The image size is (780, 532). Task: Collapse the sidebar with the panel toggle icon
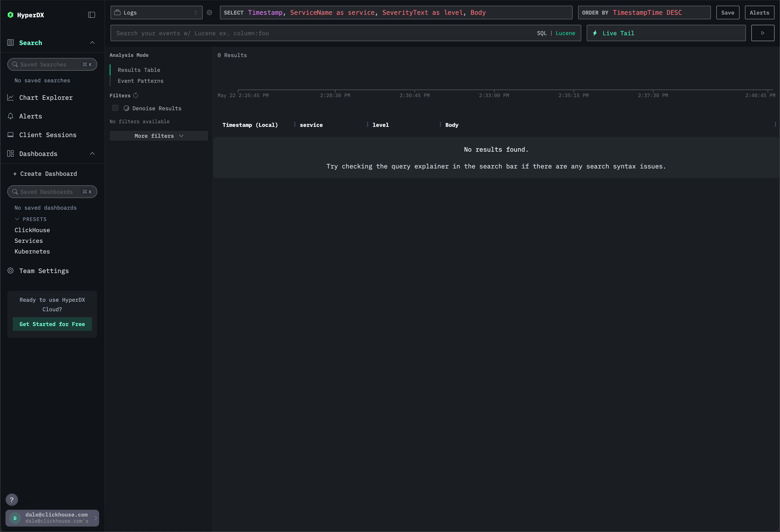[92, 15]
